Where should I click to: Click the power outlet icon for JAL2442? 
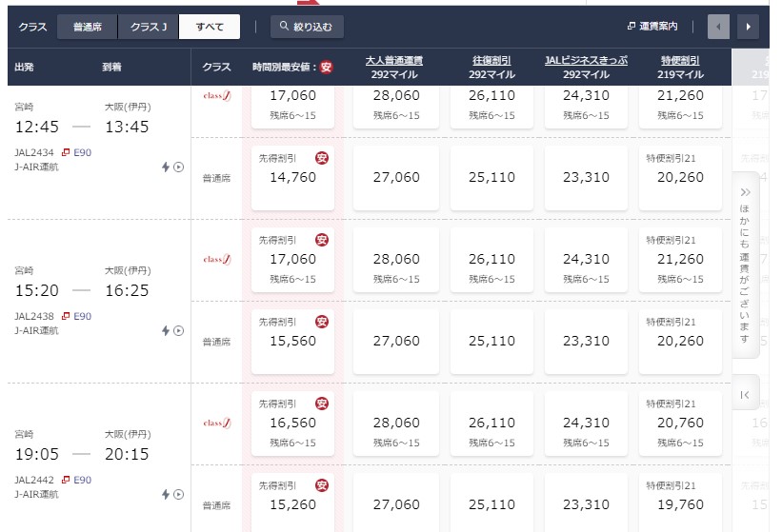[166, 494]
